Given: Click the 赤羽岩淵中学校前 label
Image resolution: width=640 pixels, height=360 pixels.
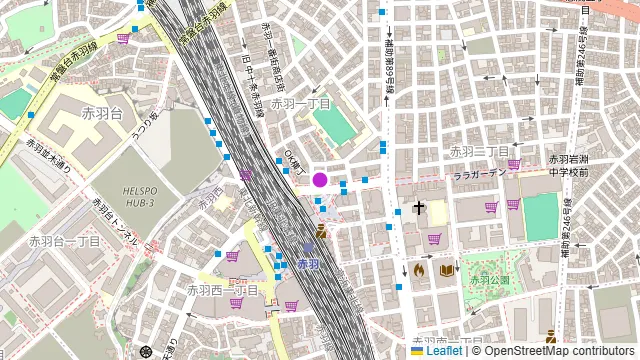Looking at the screenshot, I should coord(569,166).
